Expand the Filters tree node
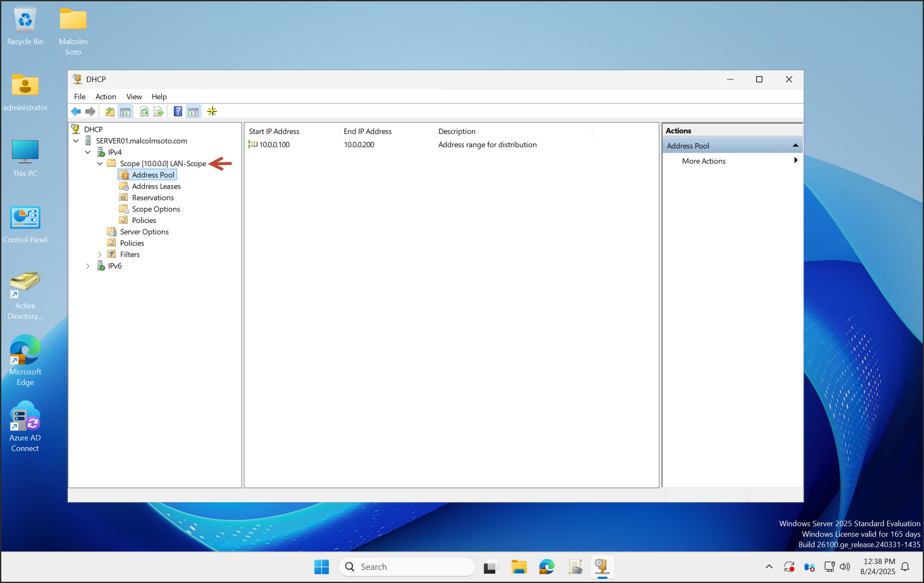The width and height of the screenshot is (924, 583). pos(99,254)
